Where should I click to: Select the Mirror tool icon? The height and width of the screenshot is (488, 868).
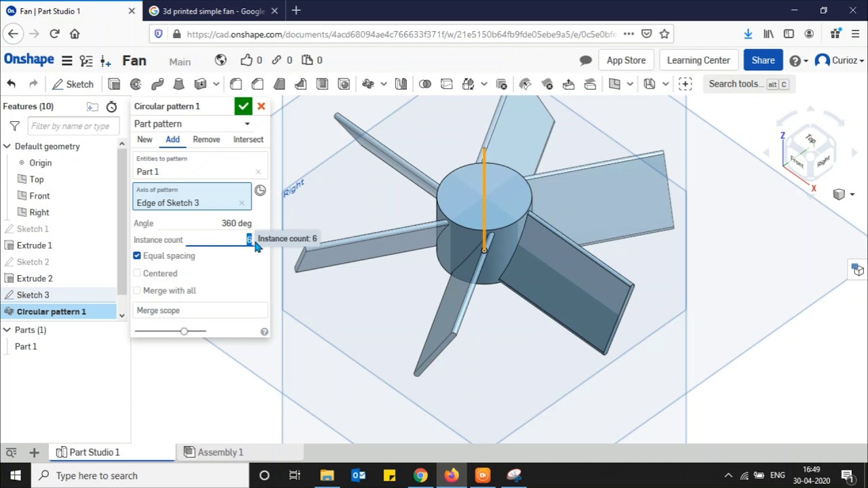click(x=401, y=84)
